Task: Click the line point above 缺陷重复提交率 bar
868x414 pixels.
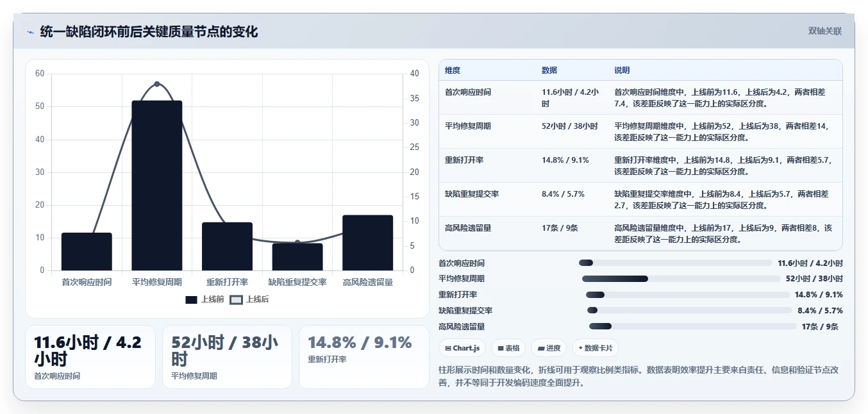Action: tap(297, 242)
